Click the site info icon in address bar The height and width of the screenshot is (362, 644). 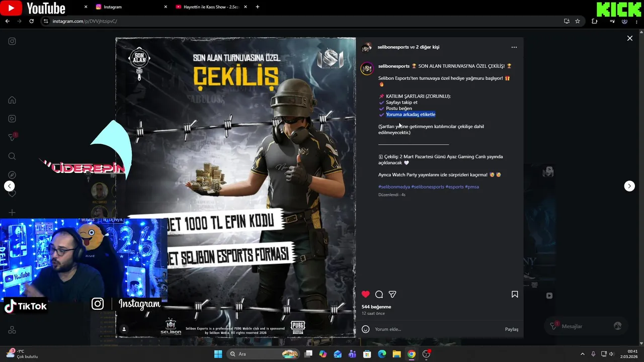click(x=46, y=21)
